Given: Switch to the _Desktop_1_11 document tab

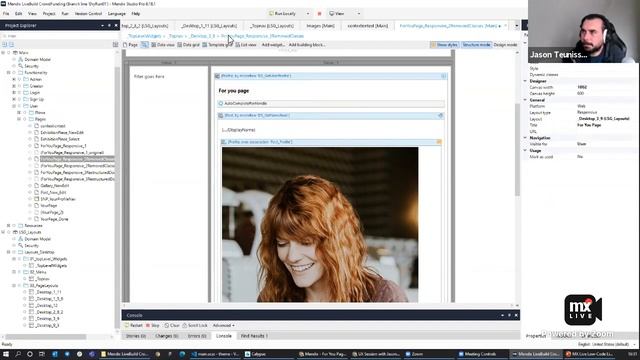Looking at the screenshot, I should pyautogui.click(x=209, y=26).
